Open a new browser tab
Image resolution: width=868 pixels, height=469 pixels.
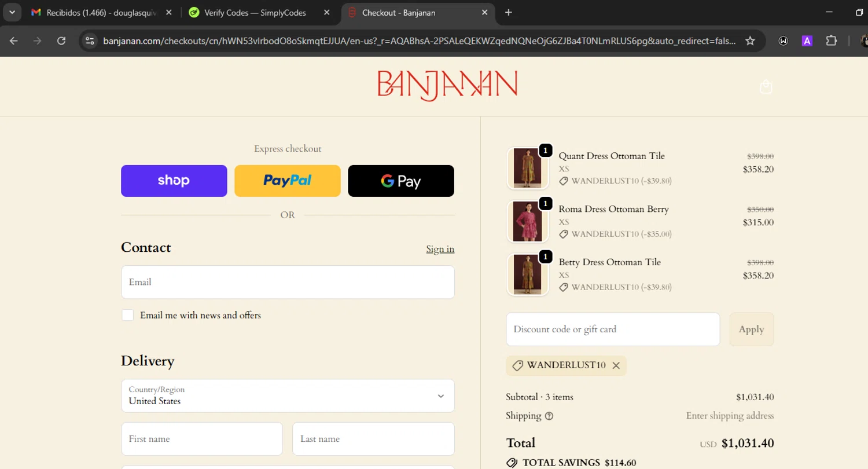508,13
